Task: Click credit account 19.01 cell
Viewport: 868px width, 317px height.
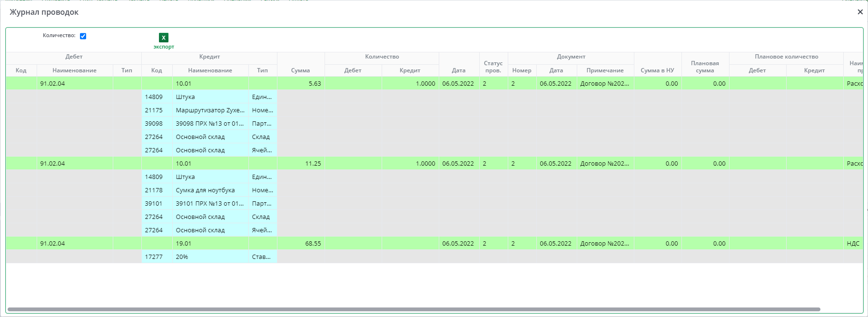Action: click(x=210, y=243)
